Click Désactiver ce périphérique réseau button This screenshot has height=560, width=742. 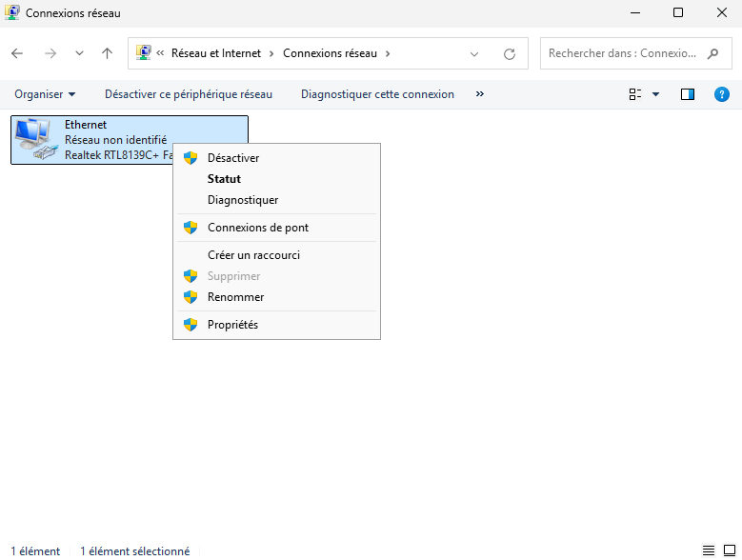[x=188, y=94]
